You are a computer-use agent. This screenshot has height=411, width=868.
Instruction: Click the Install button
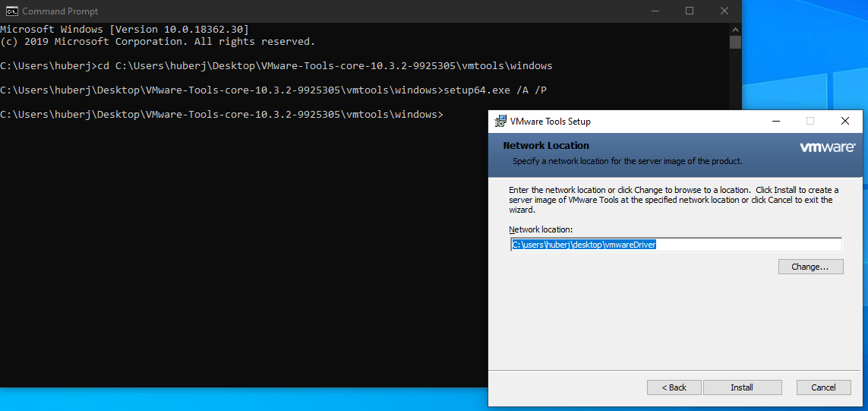click(742, 387)
